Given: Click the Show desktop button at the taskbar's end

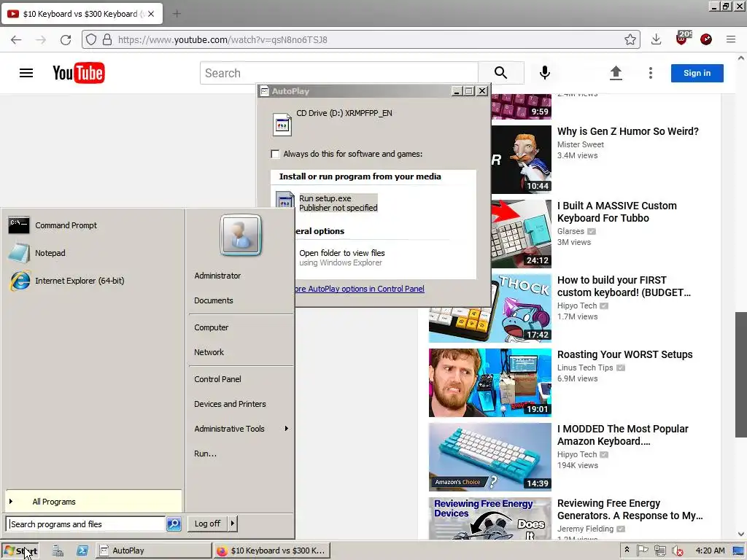Looking at the screenshot, I should (739, 551).
